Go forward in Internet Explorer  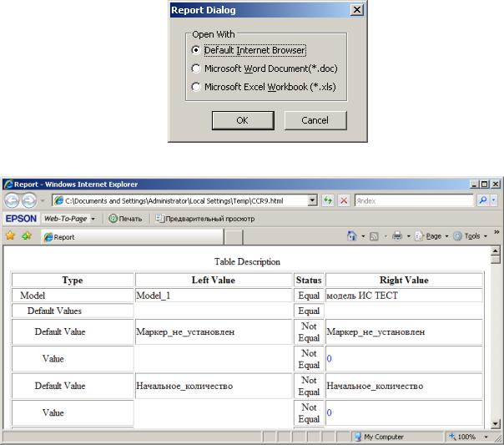tap(29, 200)
